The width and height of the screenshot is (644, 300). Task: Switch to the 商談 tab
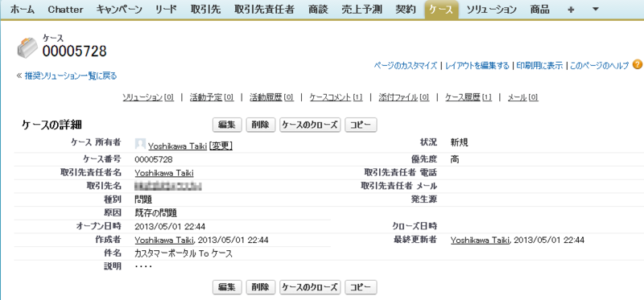point(318,10)
